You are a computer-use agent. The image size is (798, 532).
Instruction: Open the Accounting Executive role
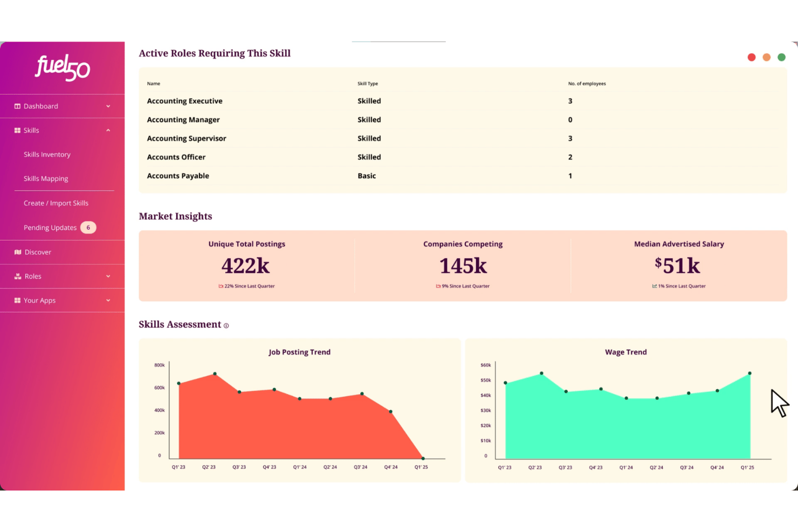[185, 101]
